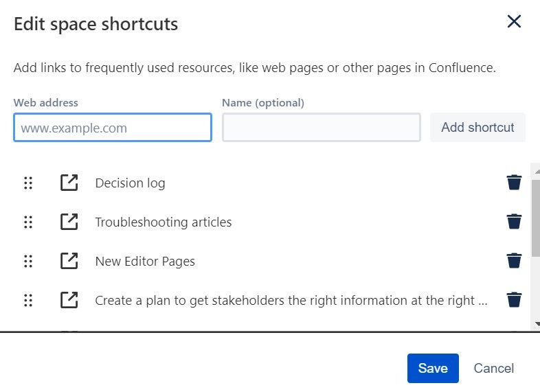Screen dimensions: 540x392
Task: Click external link icon for New Editor Pages
Action: tap(69, 261)
